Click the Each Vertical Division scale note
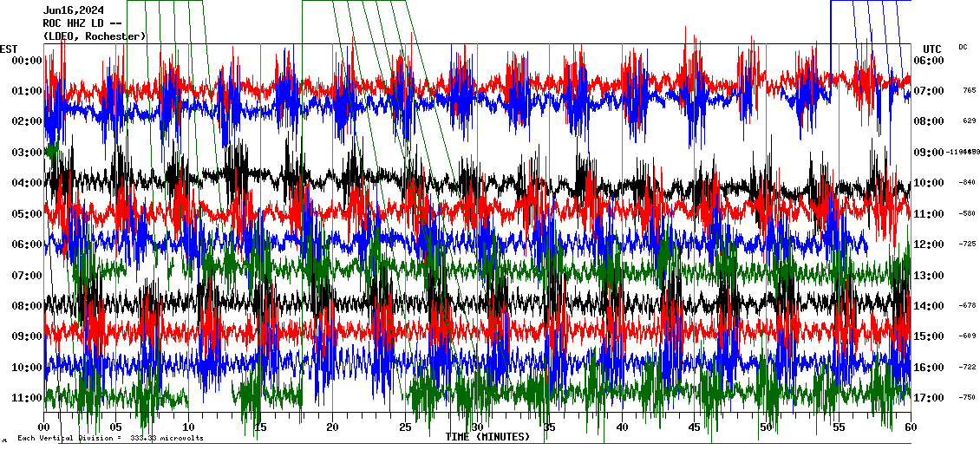The width and height of the screenshot is (980, 450). coord(110,438)
